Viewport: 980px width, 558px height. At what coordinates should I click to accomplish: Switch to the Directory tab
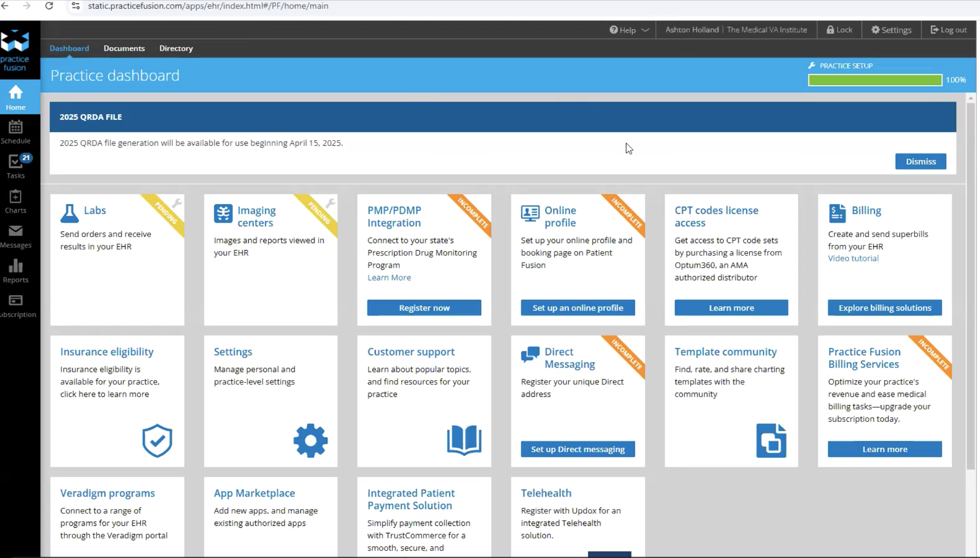[176, 48]
